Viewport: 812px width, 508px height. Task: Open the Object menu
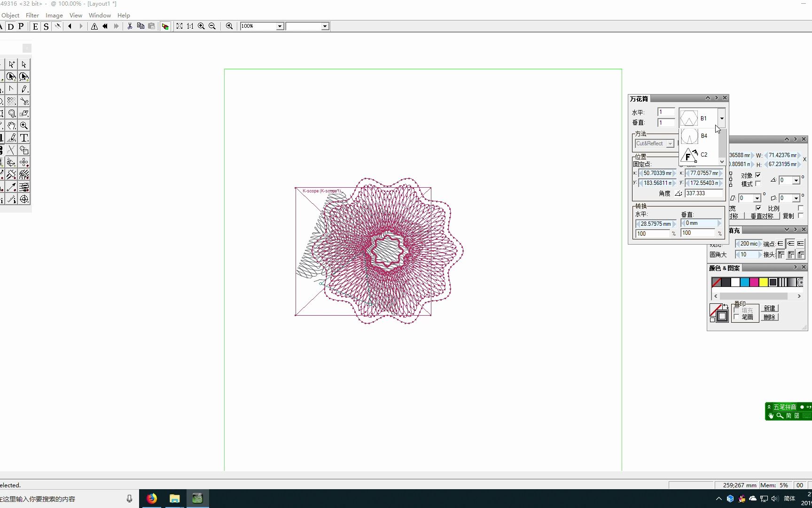[x=10, y=16]
